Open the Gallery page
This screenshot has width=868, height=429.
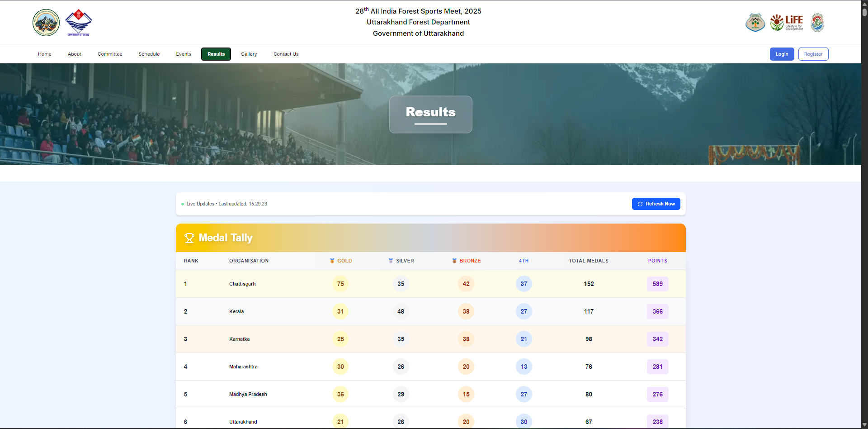pos(249,54)
